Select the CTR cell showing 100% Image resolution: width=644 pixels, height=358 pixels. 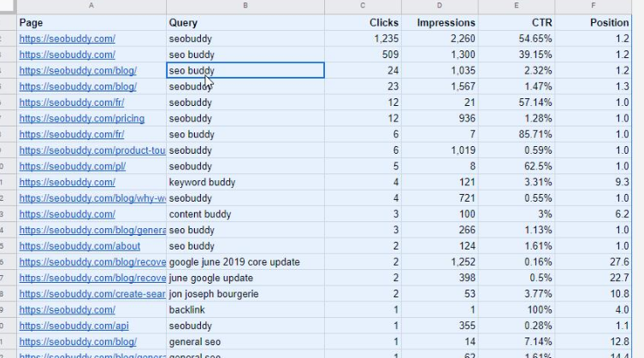point(517,310)
